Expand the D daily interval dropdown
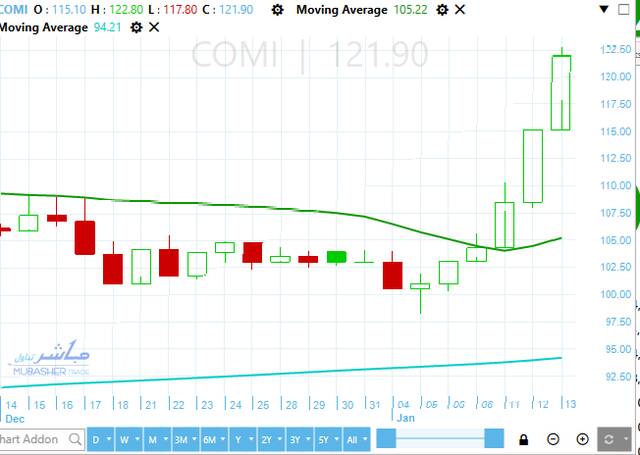 tap(102, 439)
